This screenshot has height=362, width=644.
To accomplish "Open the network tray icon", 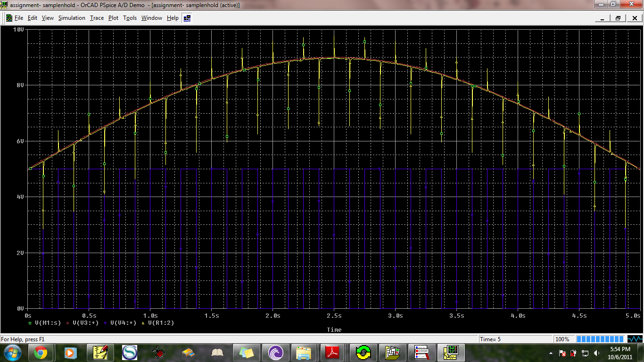I will click(x=585, y=353).
